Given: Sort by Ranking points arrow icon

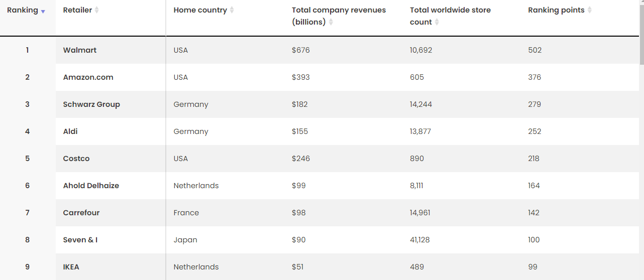Looking at the screenshot, I should point(590,10).
